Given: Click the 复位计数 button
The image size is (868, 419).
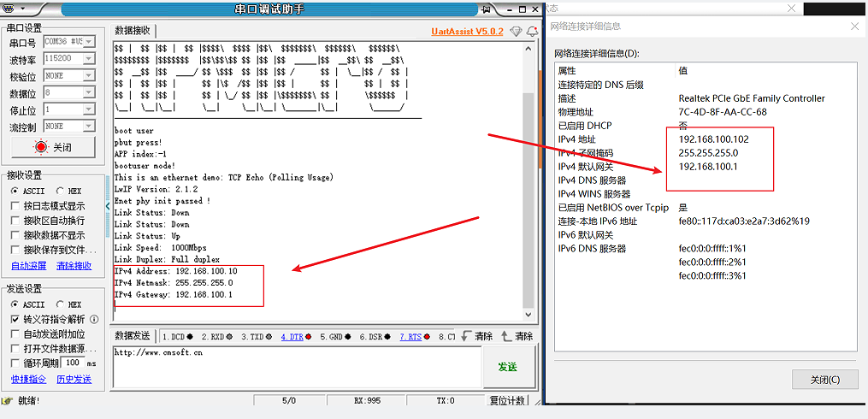Looking at the screenshot, I should (508, 401).
